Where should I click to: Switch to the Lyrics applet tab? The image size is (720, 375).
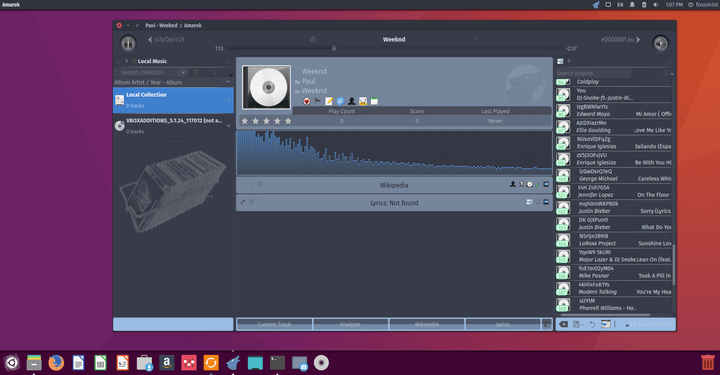[x=503, y=324]
